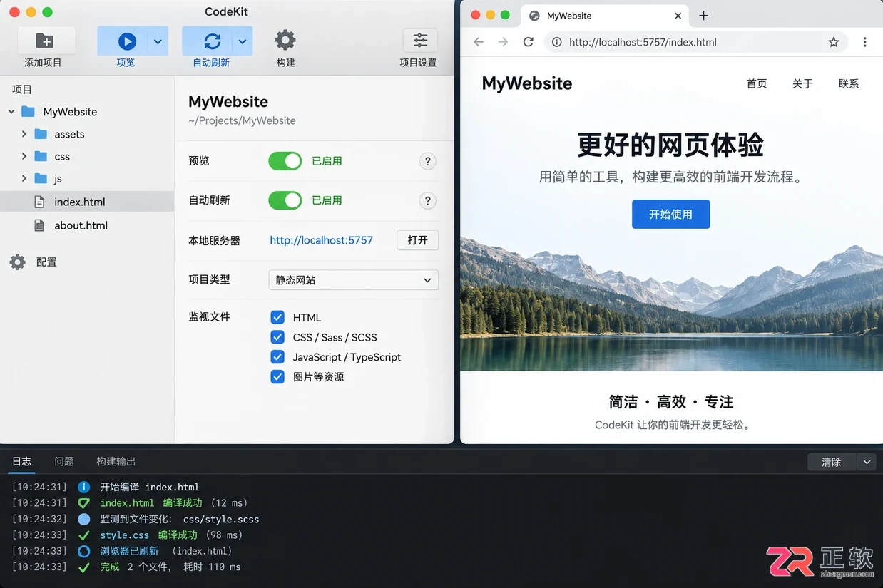Image resolution: width=883 pixels, height=588 pixels.
Task: Open 构建 gear icon in toolbar
Action: point(285,40)
